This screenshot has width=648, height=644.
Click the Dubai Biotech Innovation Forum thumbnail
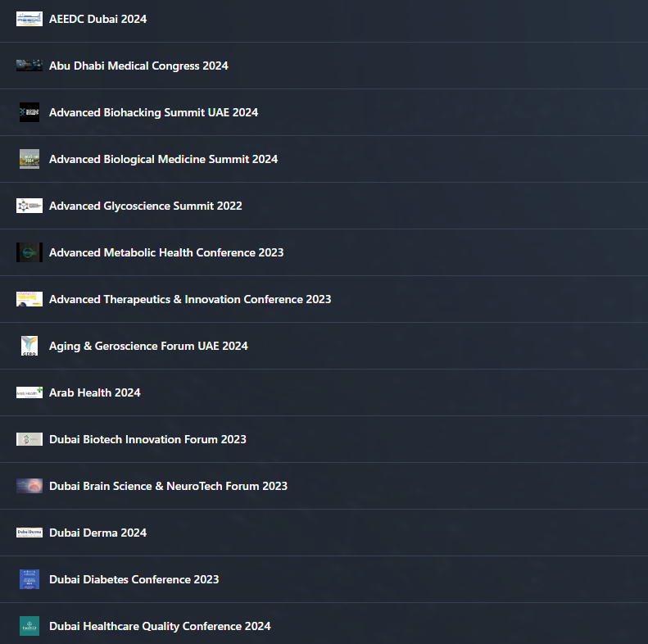coord(29,439)
